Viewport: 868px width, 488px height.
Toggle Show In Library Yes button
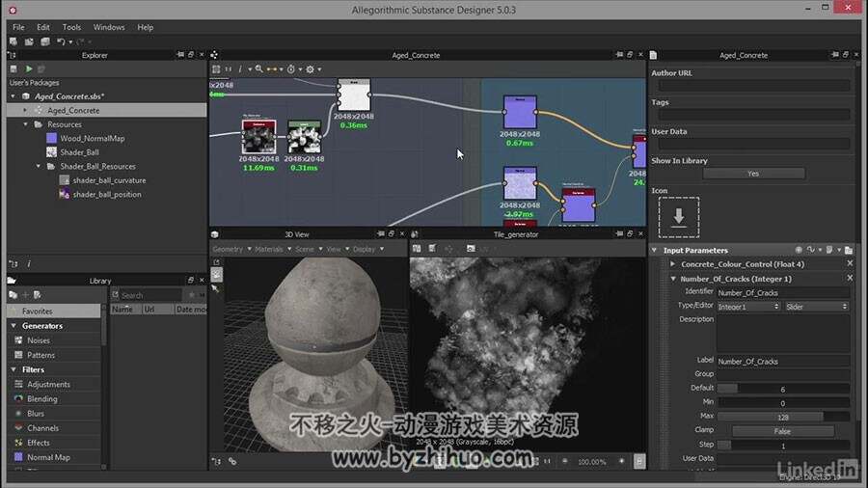coord(753,174)
